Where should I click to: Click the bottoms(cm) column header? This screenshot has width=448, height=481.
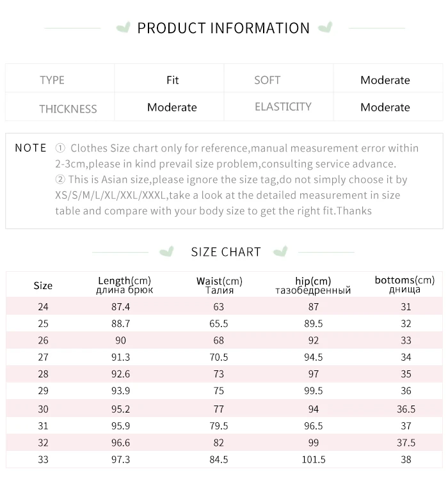[x=404, y=284]
